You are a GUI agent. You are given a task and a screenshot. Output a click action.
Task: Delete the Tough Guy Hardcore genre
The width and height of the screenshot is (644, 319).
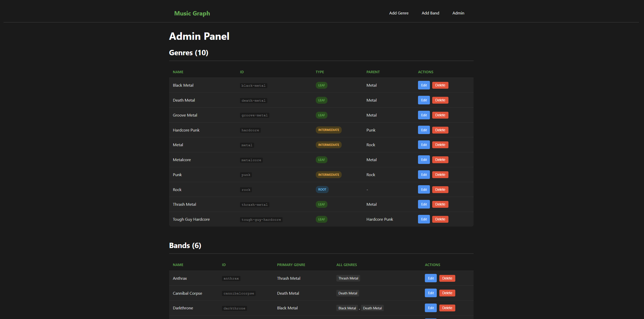pos(440,219)
